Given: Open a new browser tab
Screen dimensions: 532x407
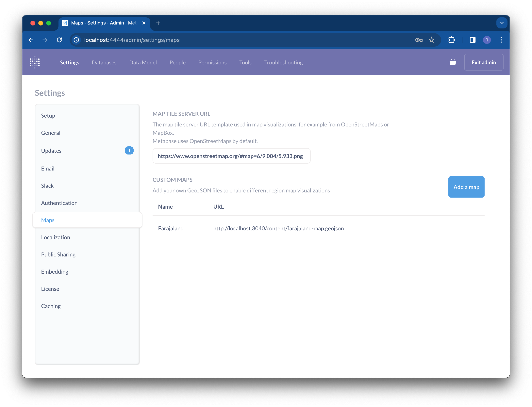Looking at the screenshot, I should tap(158, 23).
